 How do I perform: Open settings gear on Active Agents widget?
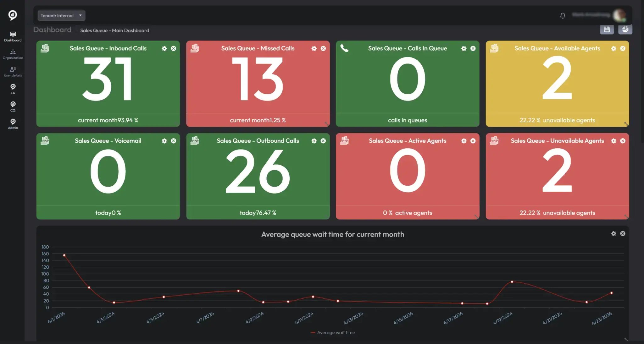(464, 141)
